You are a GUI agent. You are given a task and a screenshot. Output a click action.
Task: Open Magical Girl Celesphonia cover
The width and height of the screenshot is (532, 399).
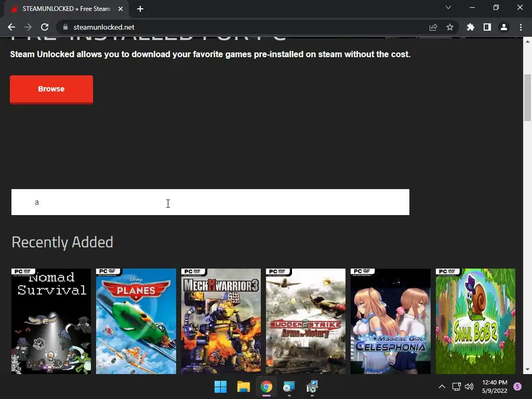point(391,321)
